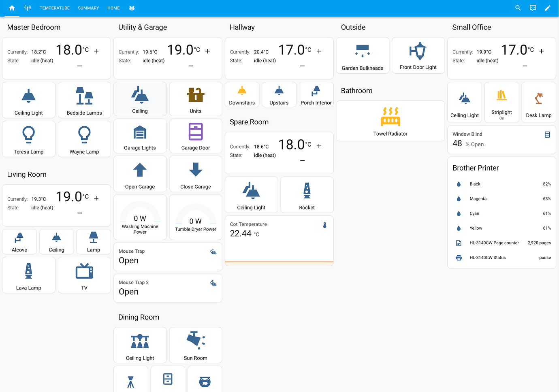This screenshot has height=392, width=559.
Task: Toggle the Upstairs hallway light
Action: [279, 95]
